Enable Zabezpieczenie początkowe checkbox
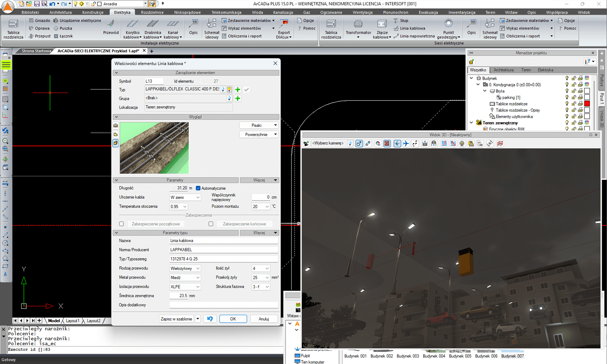The width and height of the screenshot is (607, 364). [x=121, y=224]
